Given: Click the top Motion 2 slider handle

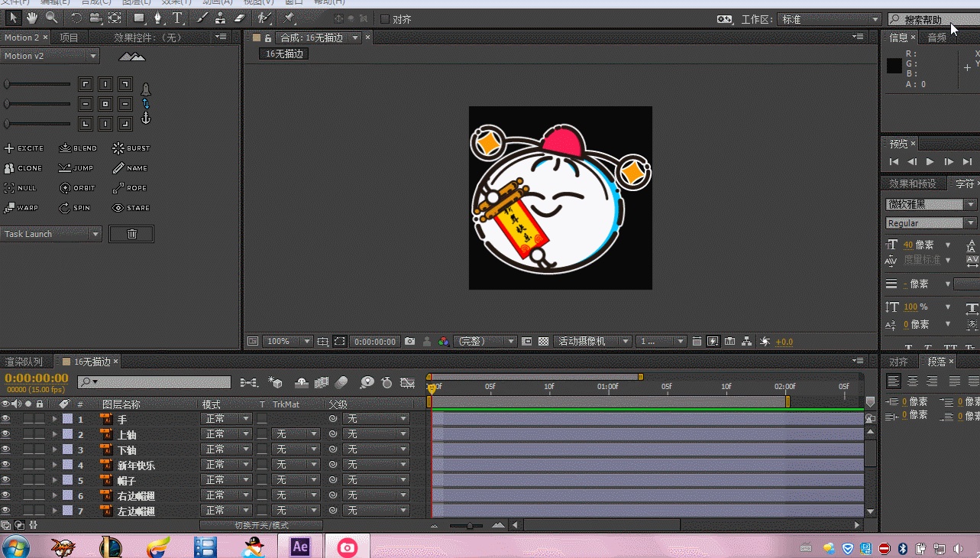Looking at the screenshot, I should point(7,84).
